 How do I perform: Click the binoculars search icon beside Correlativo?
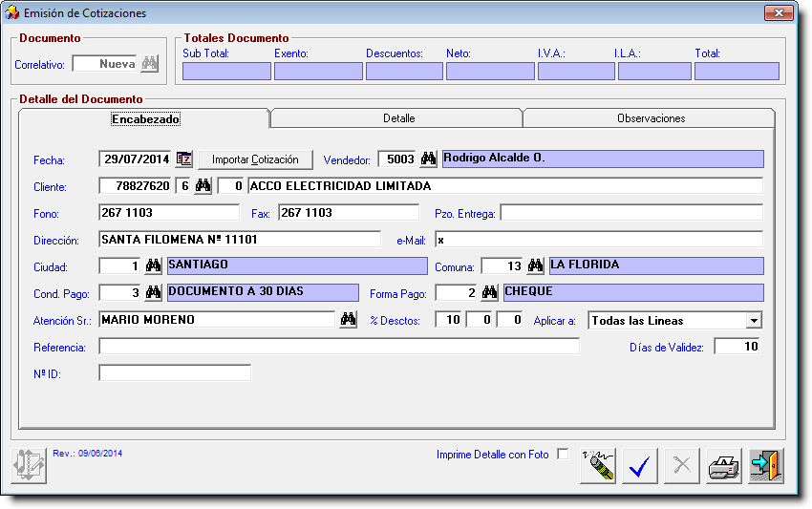pyautogui.click(x=150, y=64)
